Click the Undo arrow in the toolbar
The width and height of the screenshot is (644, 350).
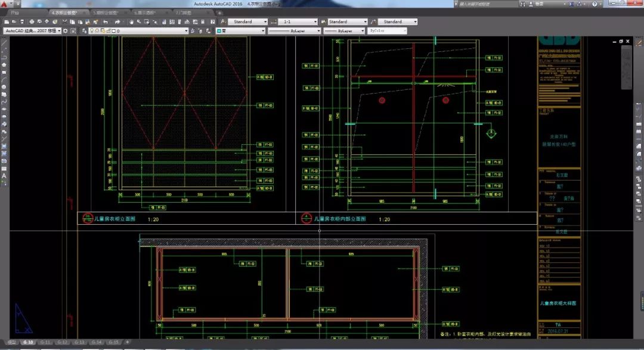[x=106, y=22]
